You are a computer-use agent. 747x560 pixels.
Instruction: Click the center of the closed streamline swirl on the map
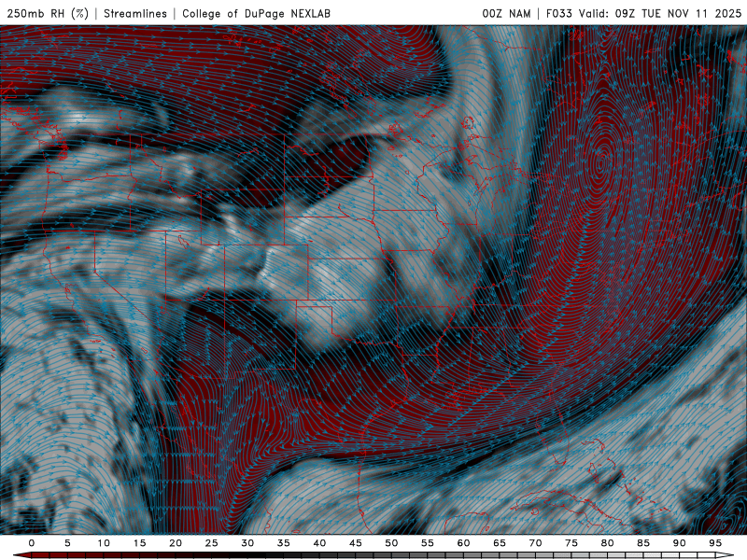coord(602,163)
